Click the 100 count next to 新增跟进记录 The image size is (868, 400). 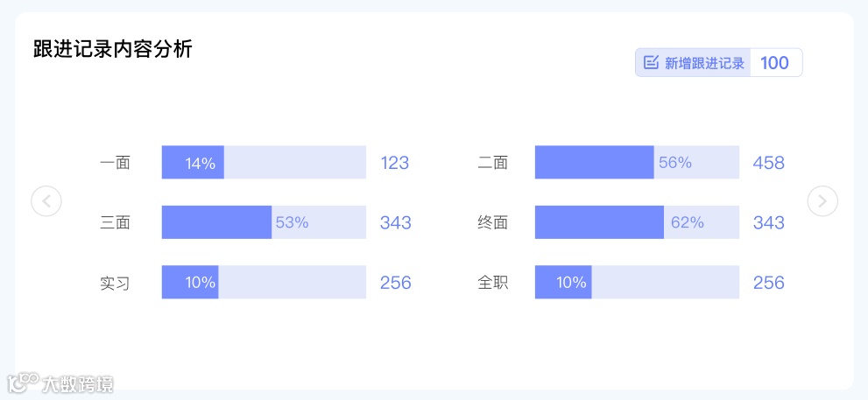(x=774, y=62)
